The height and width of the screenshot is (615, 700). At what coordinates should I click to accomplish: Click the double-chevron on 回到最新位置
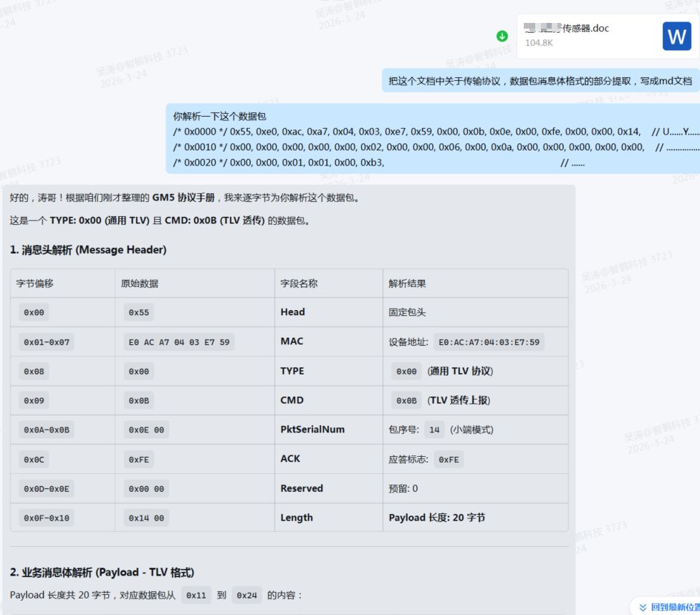point(644,606)
